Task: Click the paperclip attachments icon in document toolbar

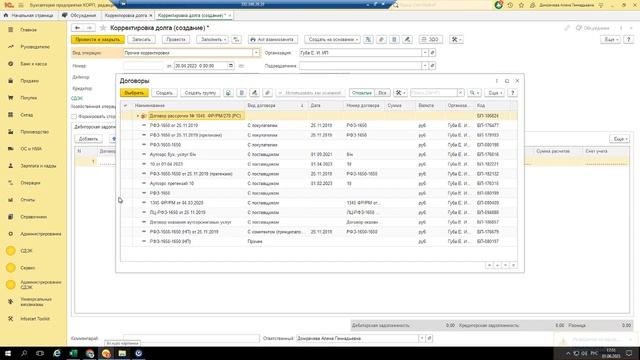Action: (x=381, y=40)
